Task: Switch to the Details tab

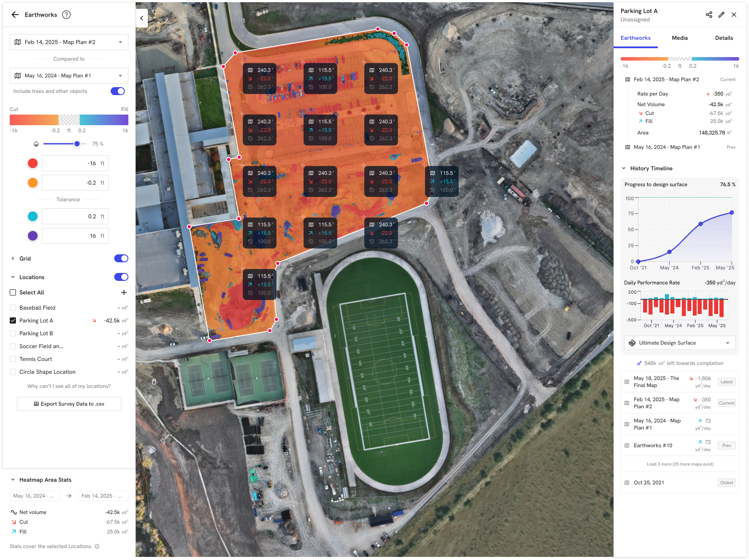Action: click(x=724, y=38)
